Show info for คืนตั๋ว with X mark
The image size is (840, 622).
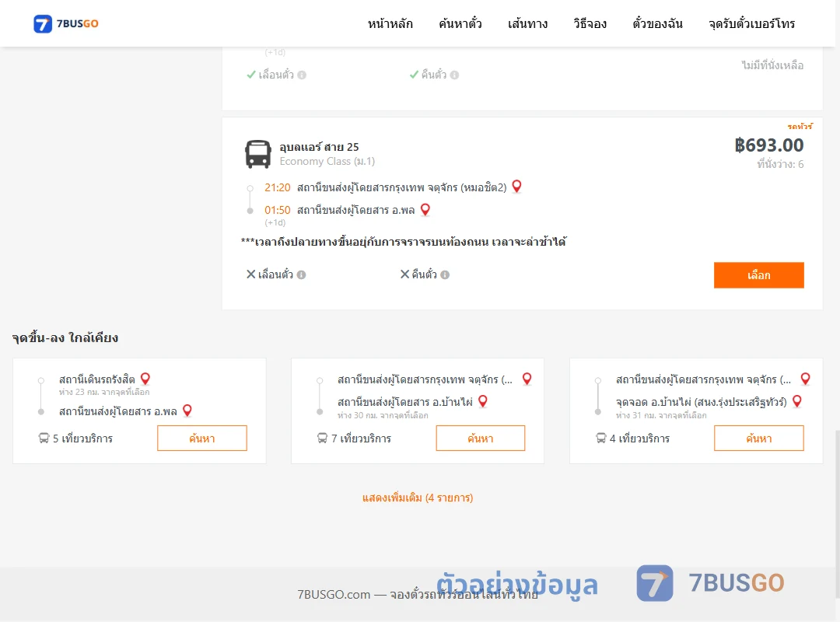click(445, 274)
